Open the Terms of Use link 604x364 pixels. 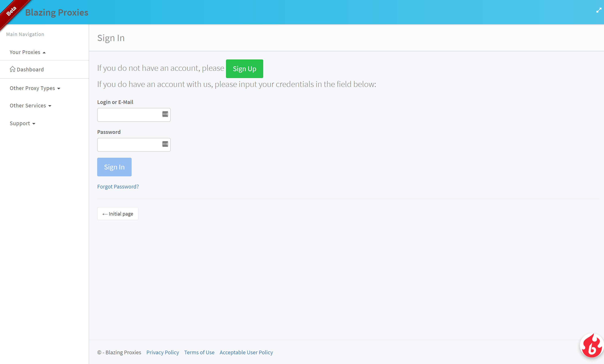tap(199, 352)
